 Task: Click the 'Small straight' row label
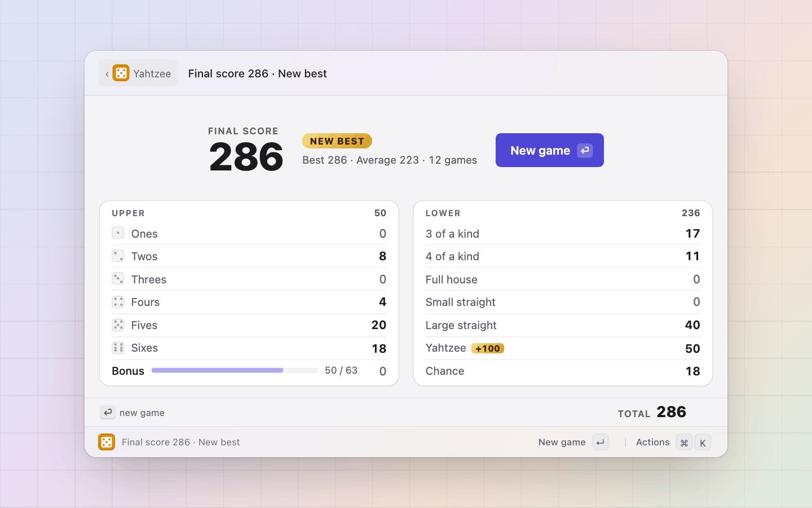click(x=461, y=302)
